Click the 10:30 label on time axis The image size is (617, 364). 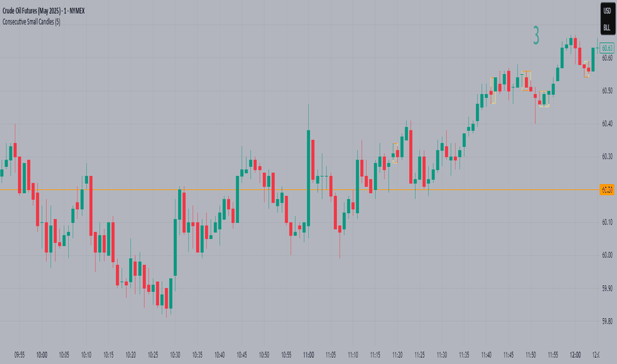pyautogui.click(x=175, y=355)
